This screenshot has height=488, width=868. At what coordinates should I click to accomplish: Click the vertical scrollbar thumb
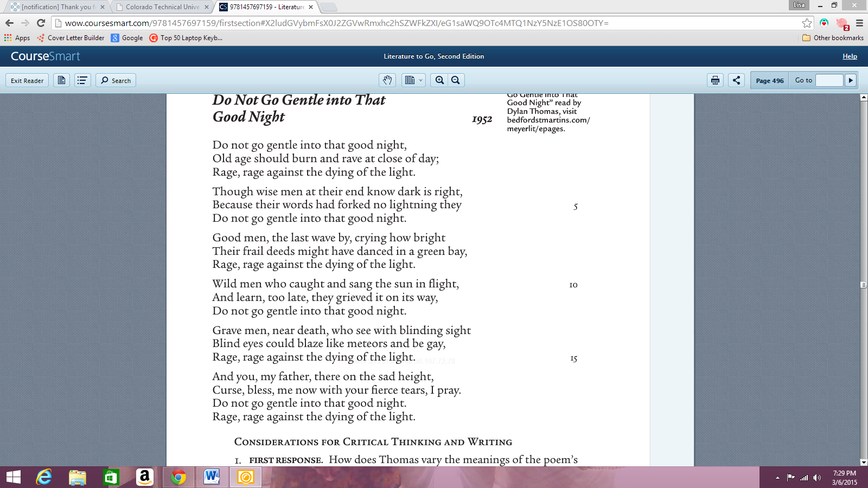click(x=863, y=285)
